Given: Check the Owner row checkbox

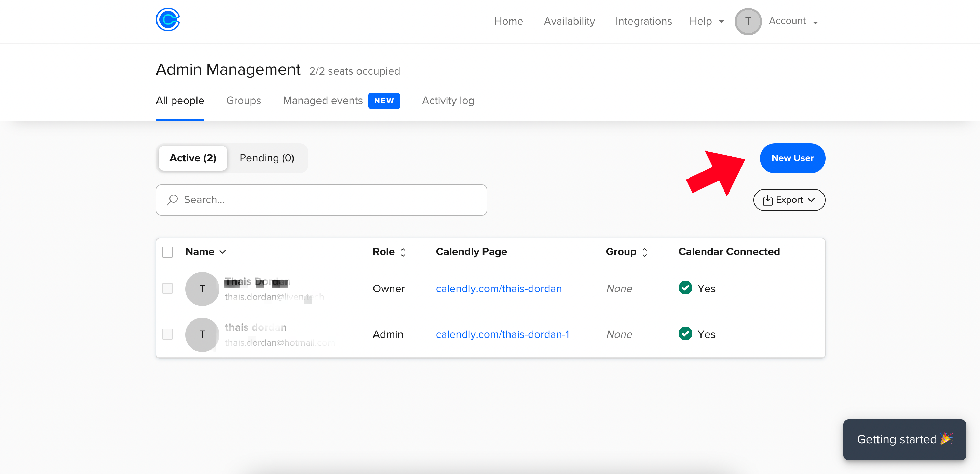Looking at the screenshot, I should tap(167, 288).
